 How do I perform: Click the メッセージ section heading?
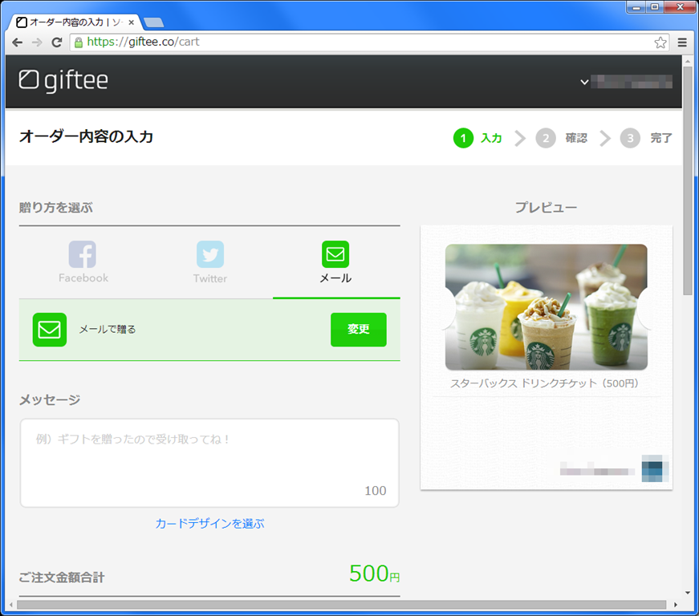50,399
